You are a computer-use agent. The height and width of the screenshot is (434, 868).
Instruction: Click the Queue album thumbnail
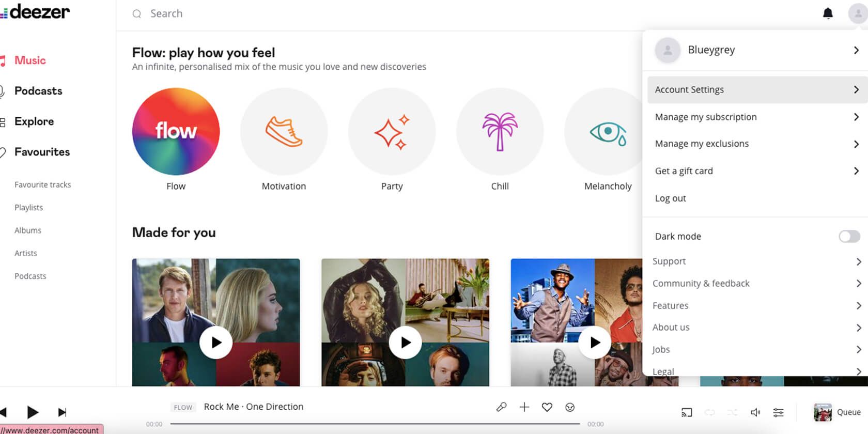coord(823,412)
